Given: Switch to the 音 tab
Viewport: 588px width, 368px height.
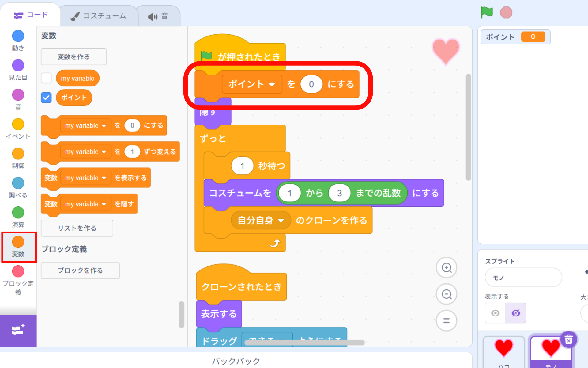Looking at the screenshot, I should point(158,16).
